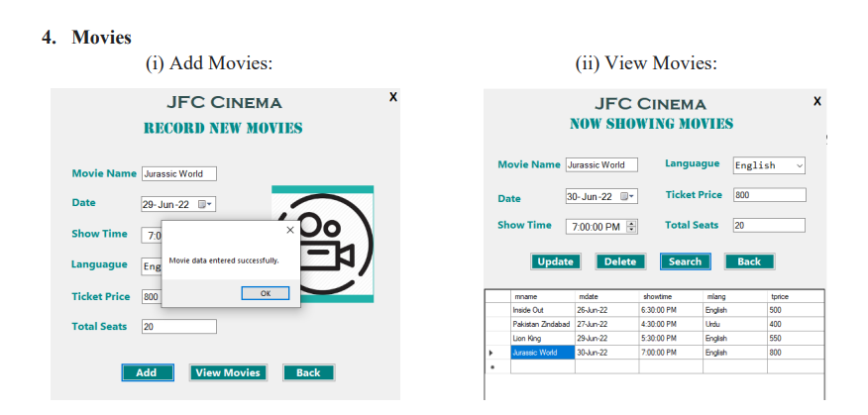The width and height of the screenshot is (868, 415).
Task: Click the '27-Jun-22' date cell
Action: 606,324
